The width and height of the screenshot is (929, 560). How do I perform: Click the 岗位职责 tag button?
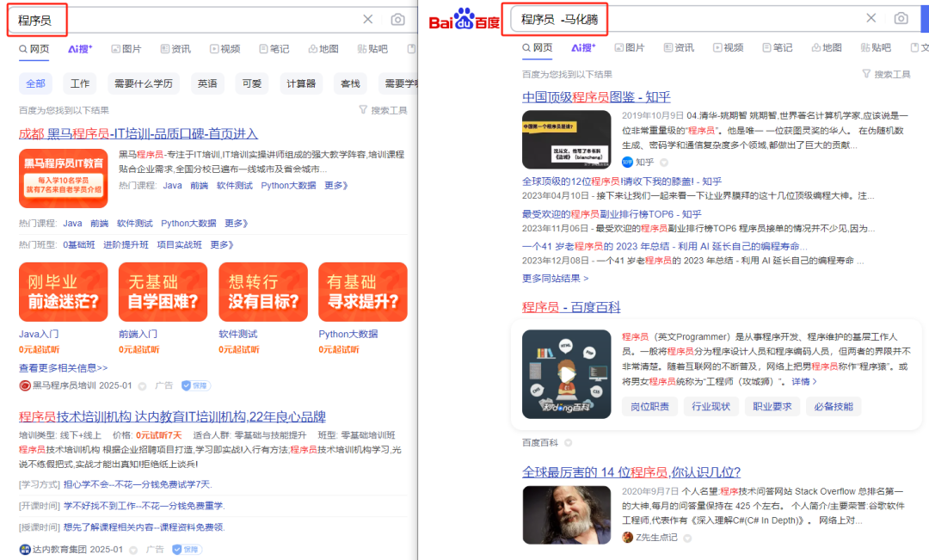click(x=650, y=407)
